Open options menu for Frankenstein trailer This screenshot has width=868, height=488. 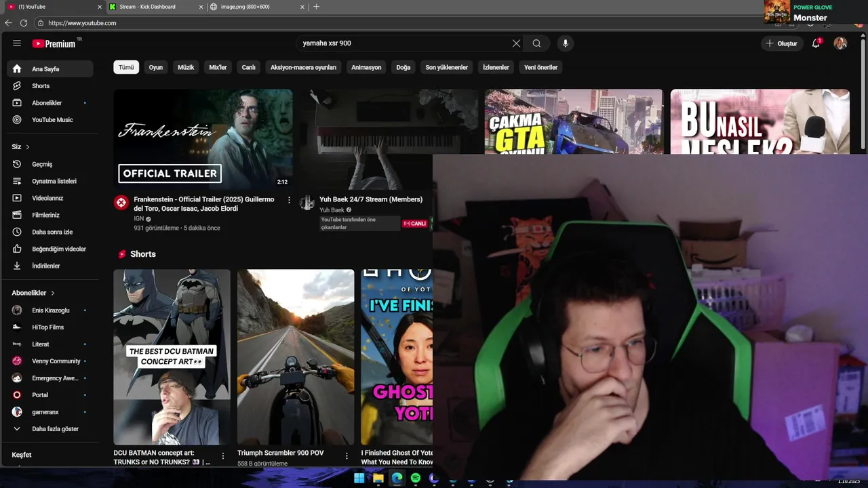pos(289,200)
